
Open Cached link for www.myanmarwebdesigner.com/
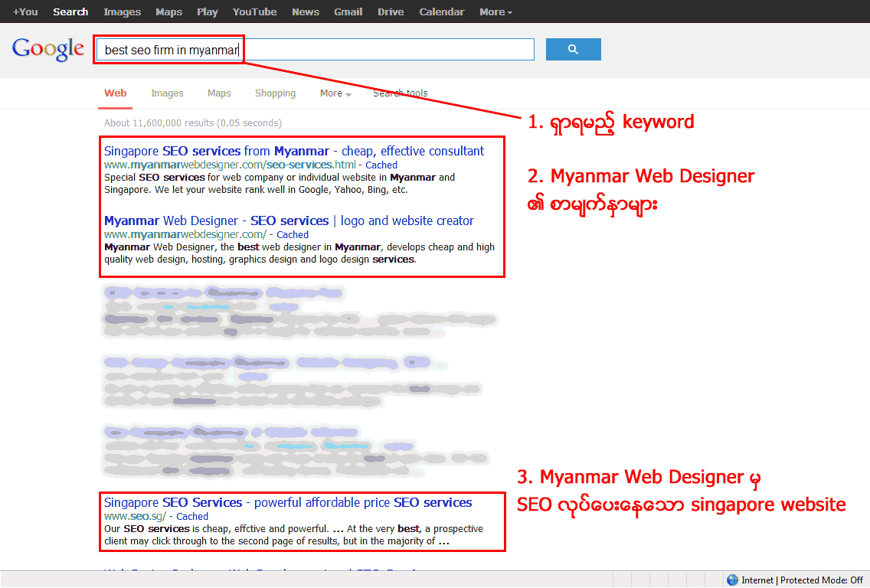(293, 234)
